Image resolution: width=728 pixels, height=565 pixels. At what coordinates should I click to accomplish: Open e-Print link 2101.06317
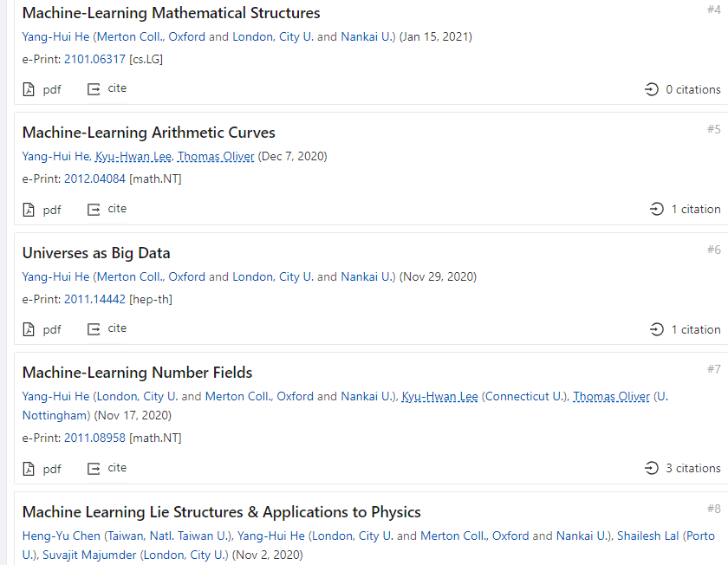94,59
